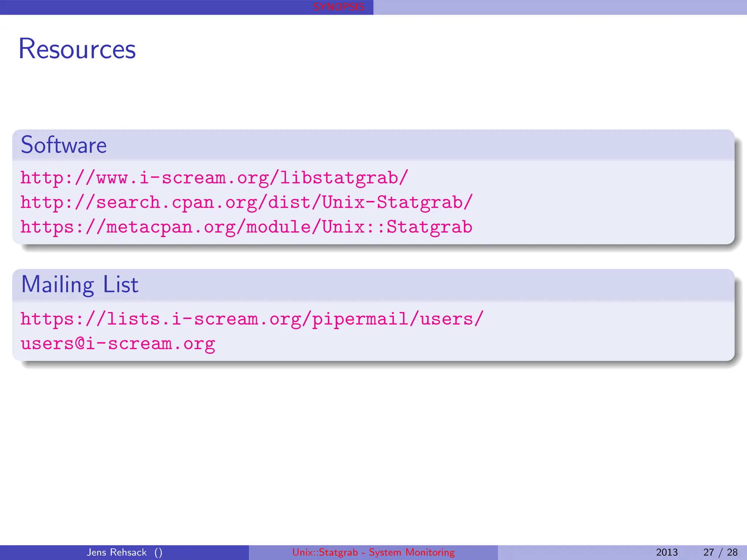Viewport: 747px width, 560px height.
Task: Click the Mailing List block heading
Action: pyautogui.click(x=80, y=284)
